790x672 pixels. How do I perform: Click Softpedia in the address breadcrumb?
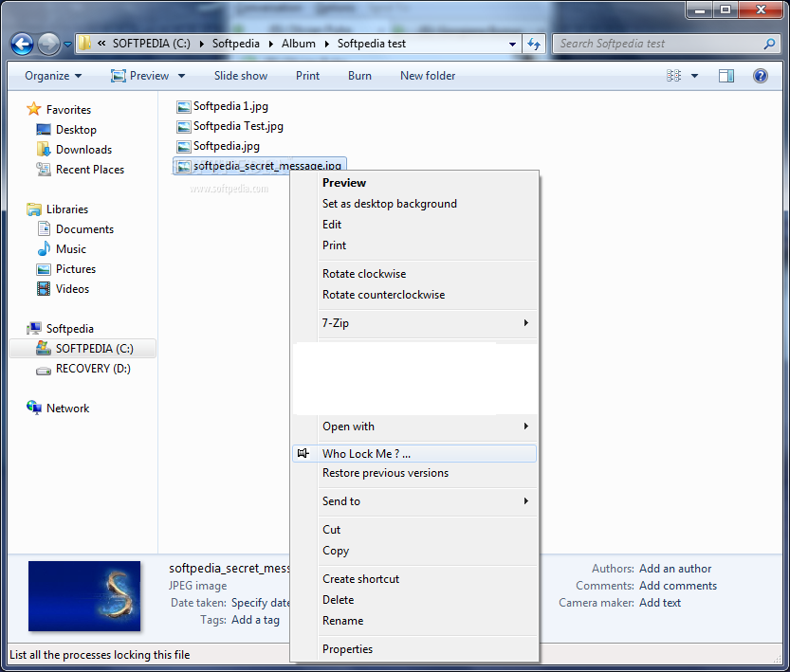tap(236, 44)
